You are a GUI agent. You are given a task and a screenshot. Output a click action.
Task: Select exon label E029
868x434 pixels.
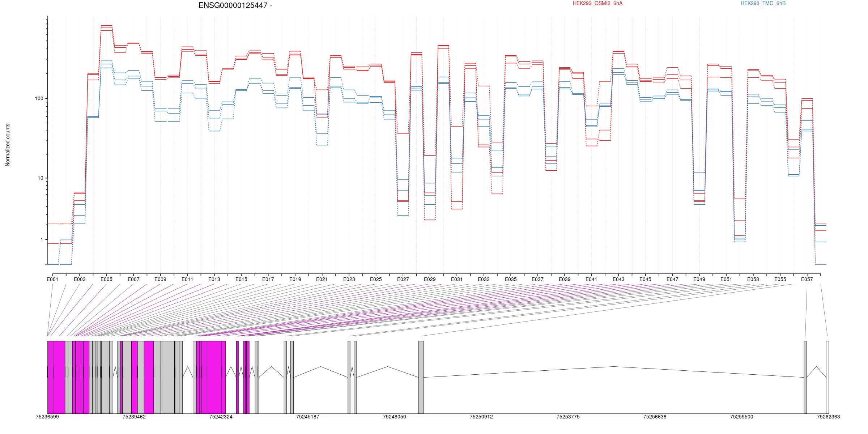click(x=430, y=279)
